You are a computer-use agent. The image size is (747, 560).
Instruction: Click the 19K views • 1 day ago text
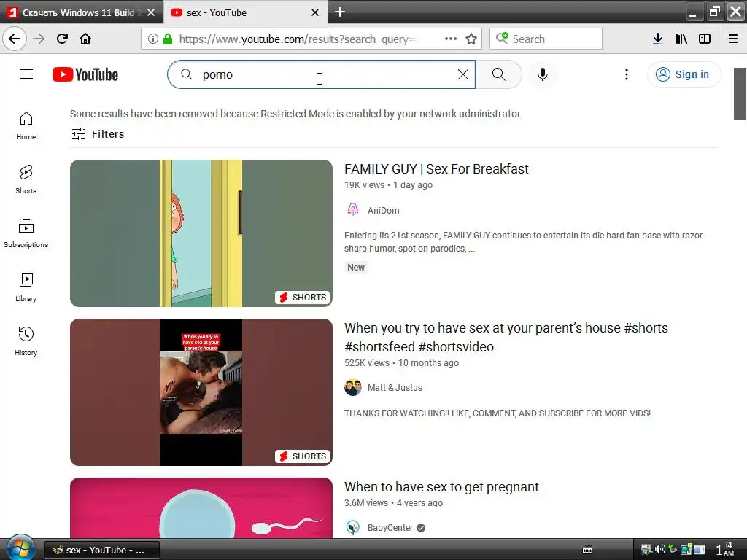point(388,185)
